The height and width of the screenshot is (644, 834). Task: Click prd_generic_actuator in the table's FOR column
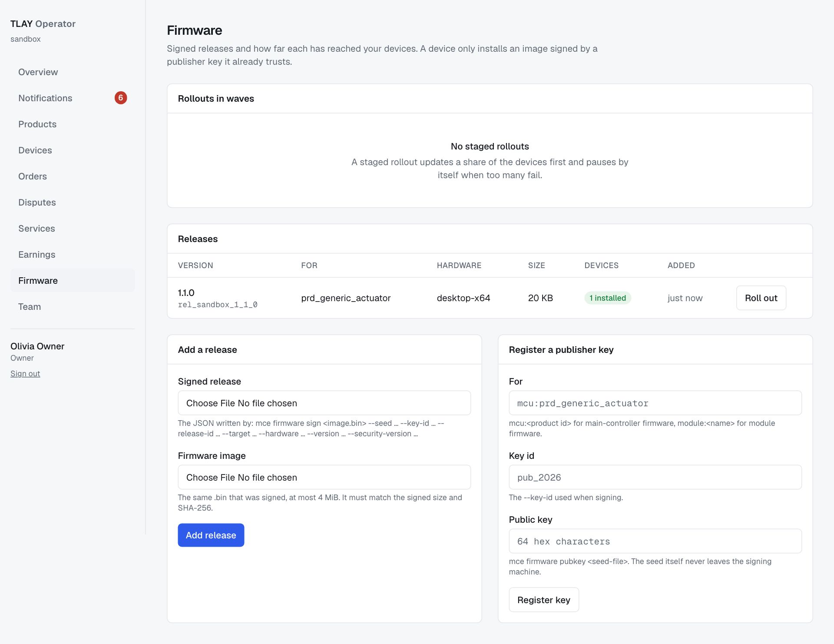346,298
